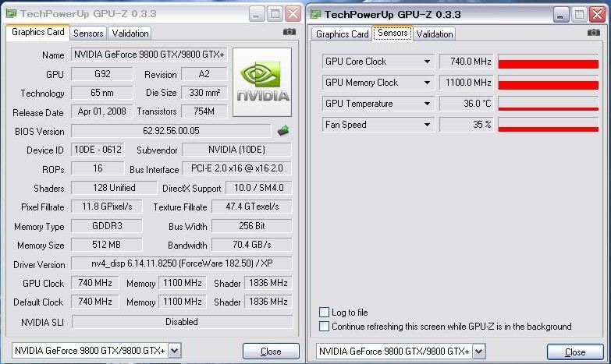The image size is (611, 364).
Task: Click the Bus Width 256 Bit field
Action: pos(252,226)
